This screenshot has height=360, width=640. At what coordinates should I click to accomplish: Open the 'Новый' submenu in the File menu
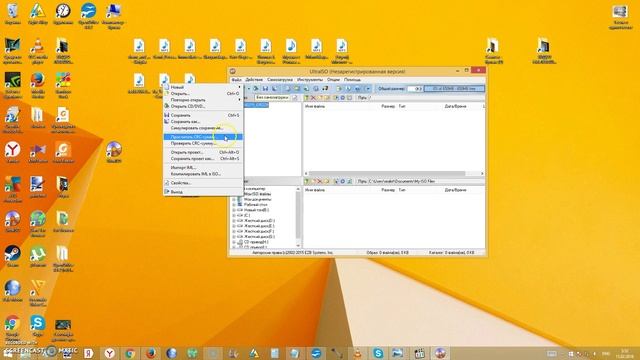tap(203, 87)
